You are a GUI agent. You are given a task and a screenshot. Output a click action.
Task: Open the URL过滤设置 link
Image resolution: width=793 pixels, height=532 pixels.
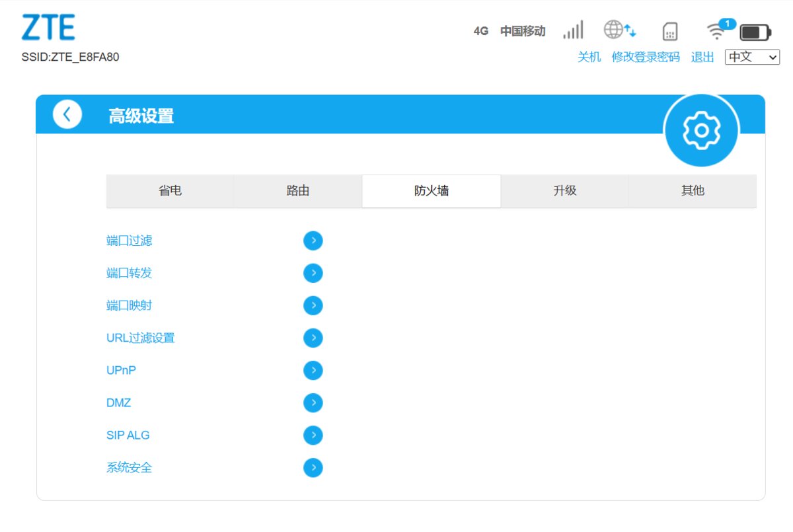141,338
